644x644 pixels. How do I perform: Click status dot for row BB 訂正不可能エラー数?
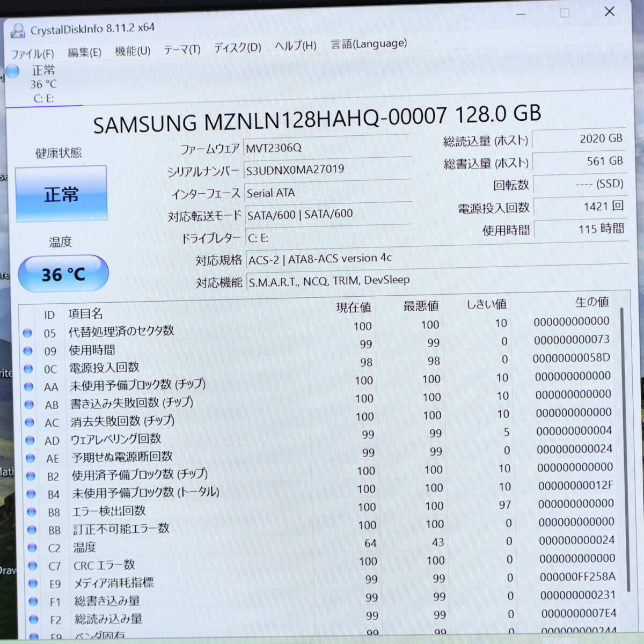click(32, 530)
